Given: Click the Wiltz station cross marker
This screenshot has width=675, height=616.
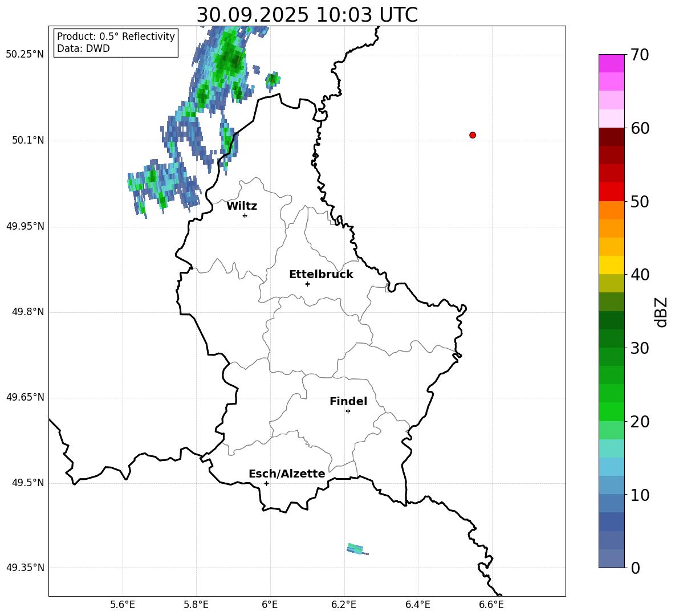Looking at the screenshot, I should (245, 215).
